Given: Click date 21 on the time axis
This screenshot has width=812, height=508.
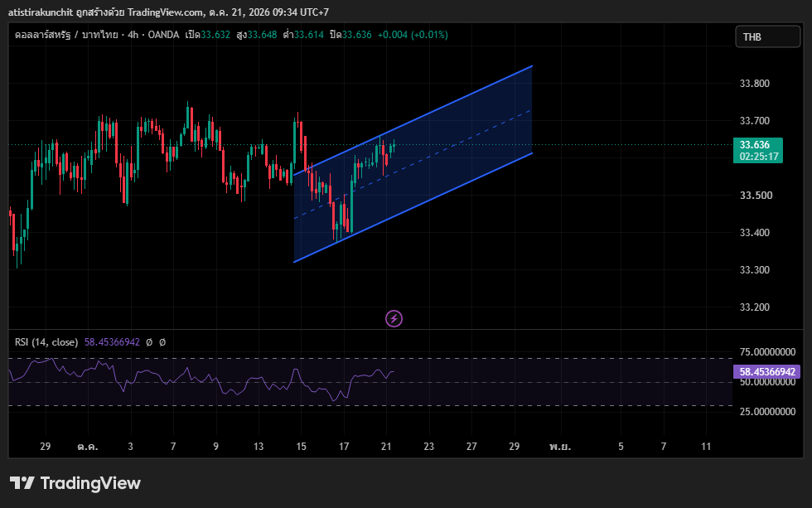Looking at the screenshot, I should tap(386, 447).
